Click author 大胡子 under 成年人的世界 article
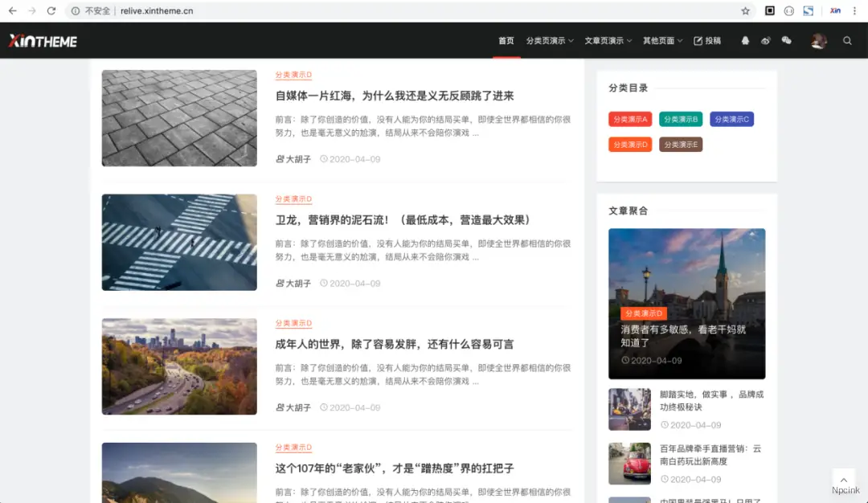868x503 pixels. (293, 408)
